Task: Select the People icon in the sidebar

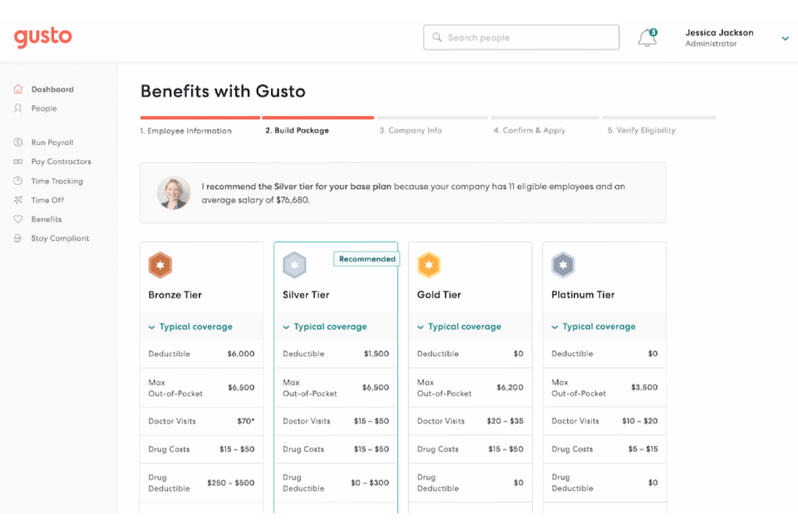Action: pyautogui.click(x=18, y=108)
